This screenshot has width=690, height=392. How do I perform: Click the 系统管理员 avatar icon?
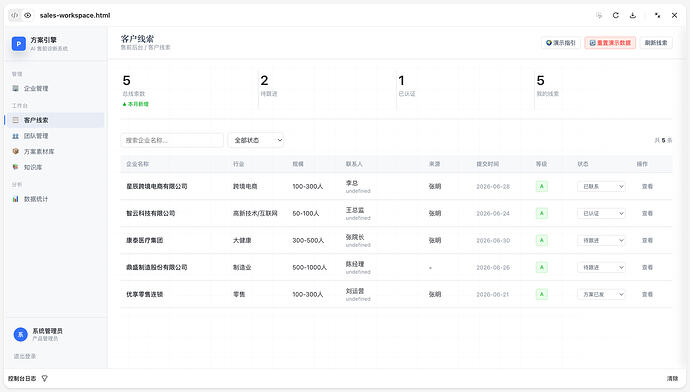(x=20, y=334)
